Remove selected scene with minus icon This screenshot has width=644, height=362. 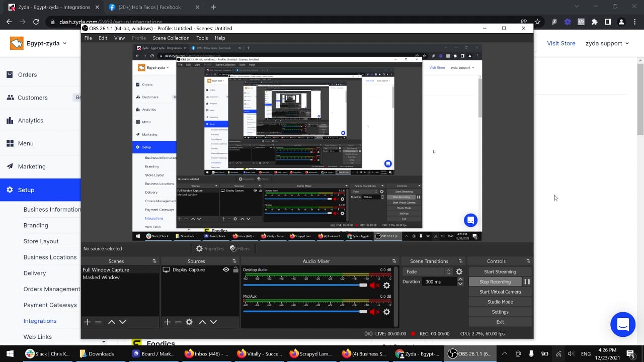(98, 322)
